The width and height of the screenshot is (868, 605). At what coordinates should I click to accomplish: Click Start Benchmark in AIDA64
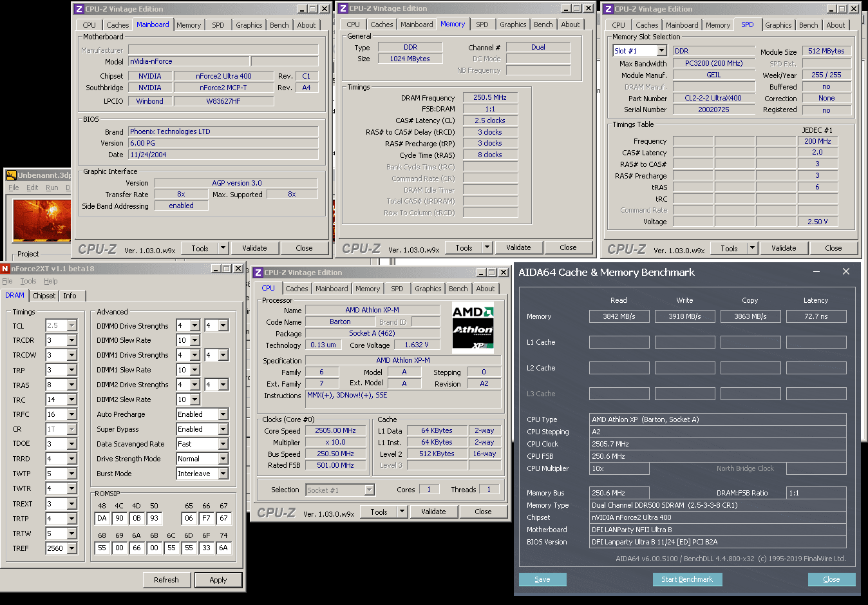687,579
